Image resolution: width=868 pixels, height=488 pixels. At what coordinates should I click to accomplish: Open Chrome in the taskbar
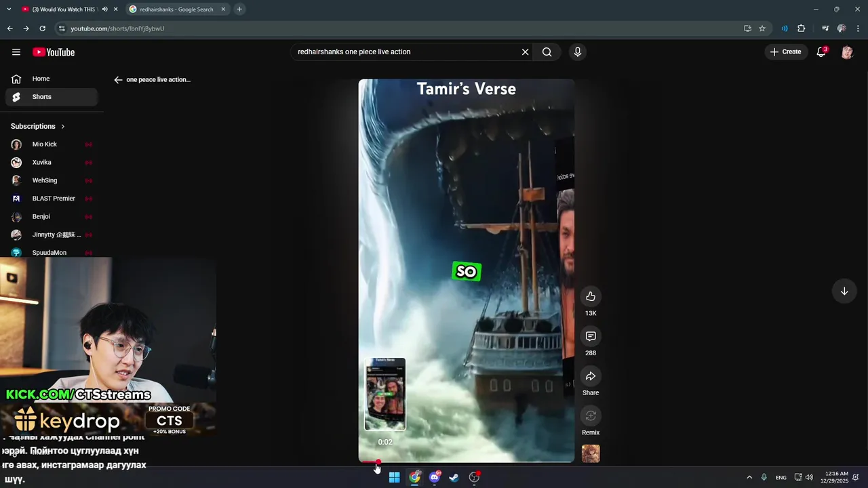point(414,477)
